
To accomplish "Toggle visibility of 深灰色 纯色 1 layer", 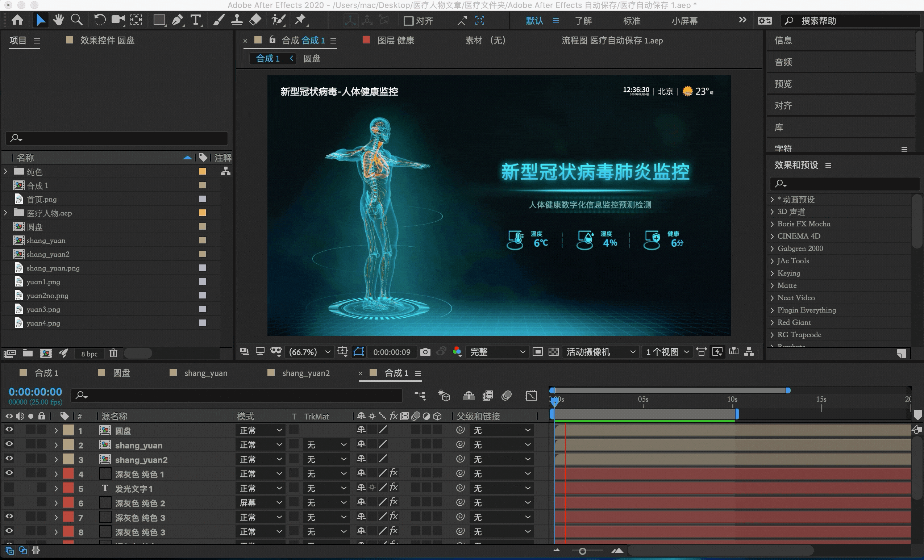I will coord(9,473).
